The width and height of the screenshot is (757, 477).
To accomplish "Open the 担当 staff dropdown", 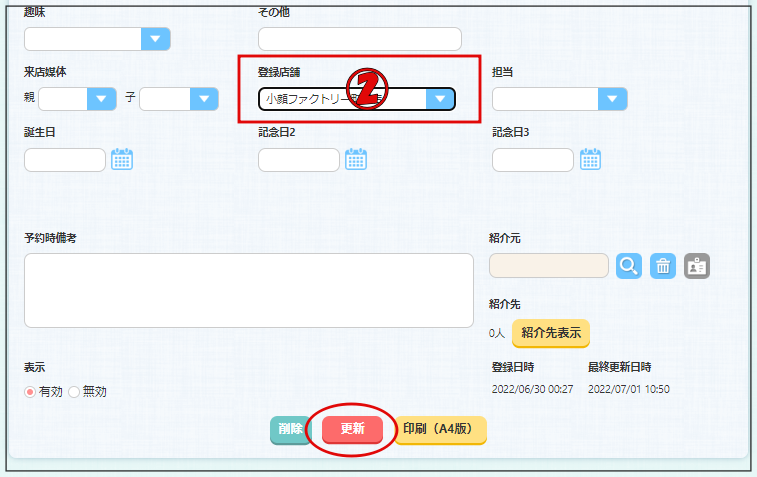I will pyautogui.click(x=612, y=99).
